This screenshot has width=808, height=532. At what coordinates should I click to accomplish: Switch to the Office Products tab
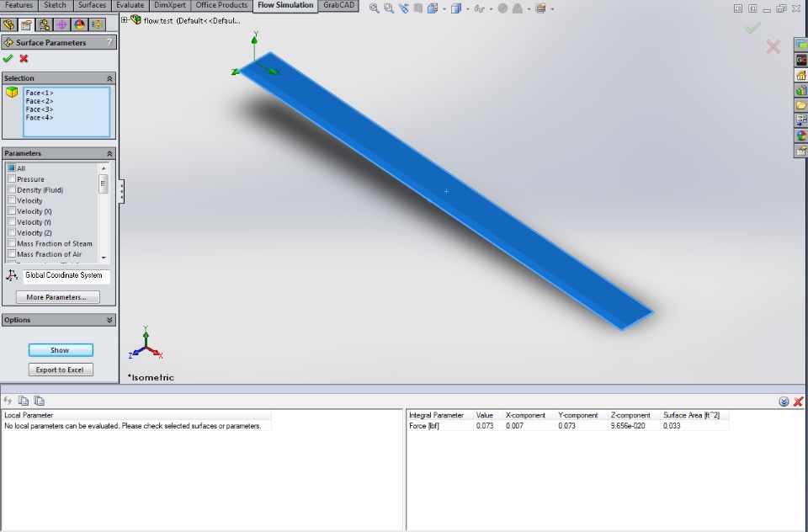(221, 5)
